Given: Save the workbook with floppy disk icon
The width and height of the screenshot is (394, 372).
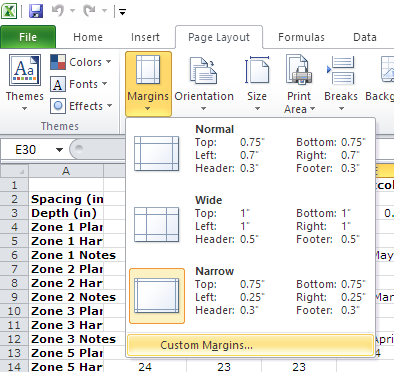Looking at the screenshot, I should tap(36, 11).
